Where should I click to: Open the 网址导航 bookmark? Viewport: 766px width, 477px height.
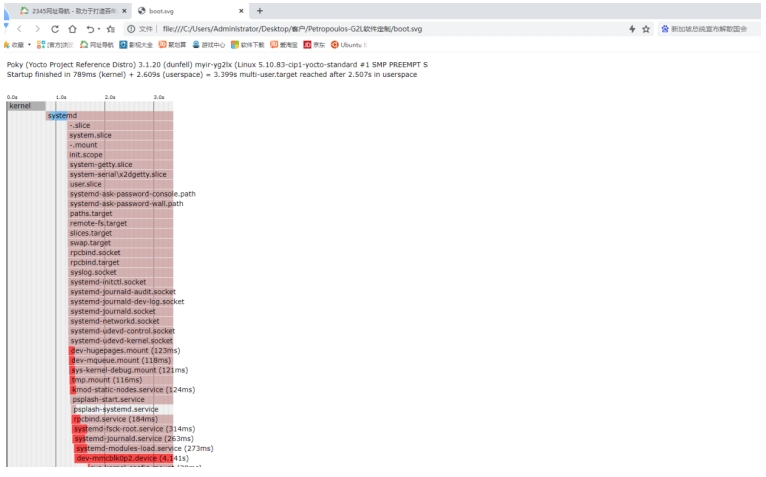coord(98,45)
